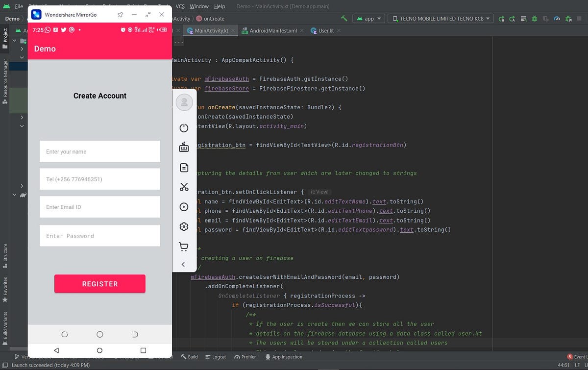
Task: Select the scissors icon in MirrorGo sidebar
Action: (x=184, y=187)
